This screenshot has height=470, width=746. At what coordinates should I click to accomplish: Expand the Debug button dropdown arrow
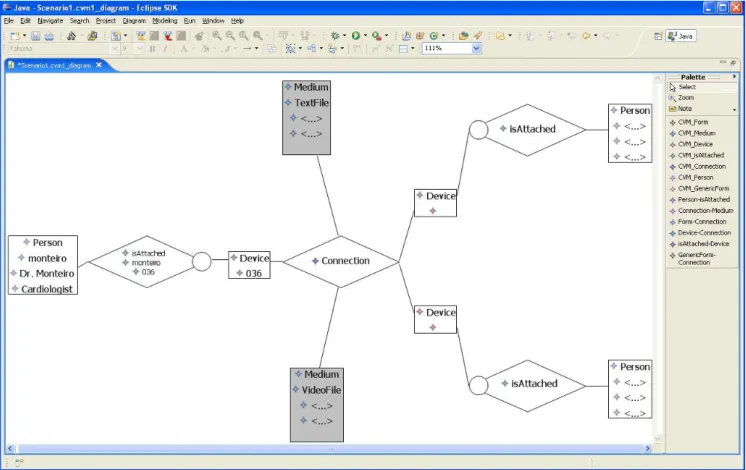pyautogui.click(x=344, y=36)
